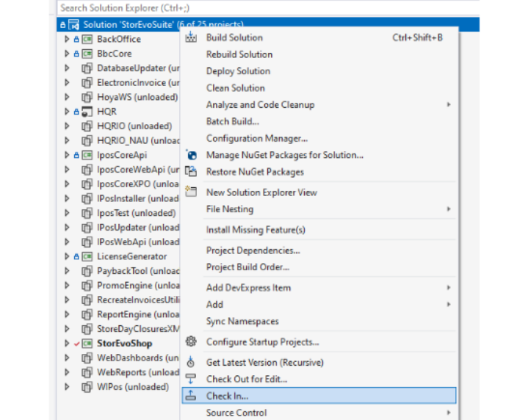
Task: Click the unloaded project icon of WIPos
Action: click(x=87, y=387)
